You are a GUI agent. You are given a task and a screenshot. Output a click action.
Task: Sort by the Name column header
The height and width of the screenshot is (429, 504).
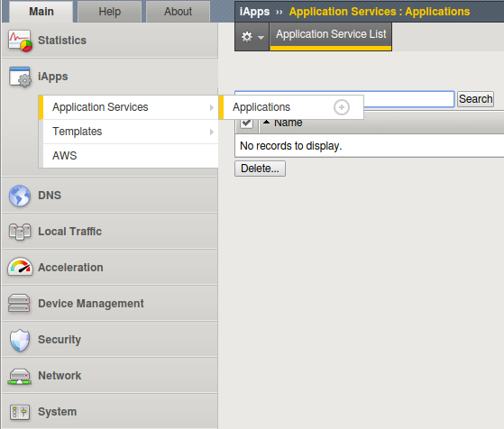click(x=288, y=123)
